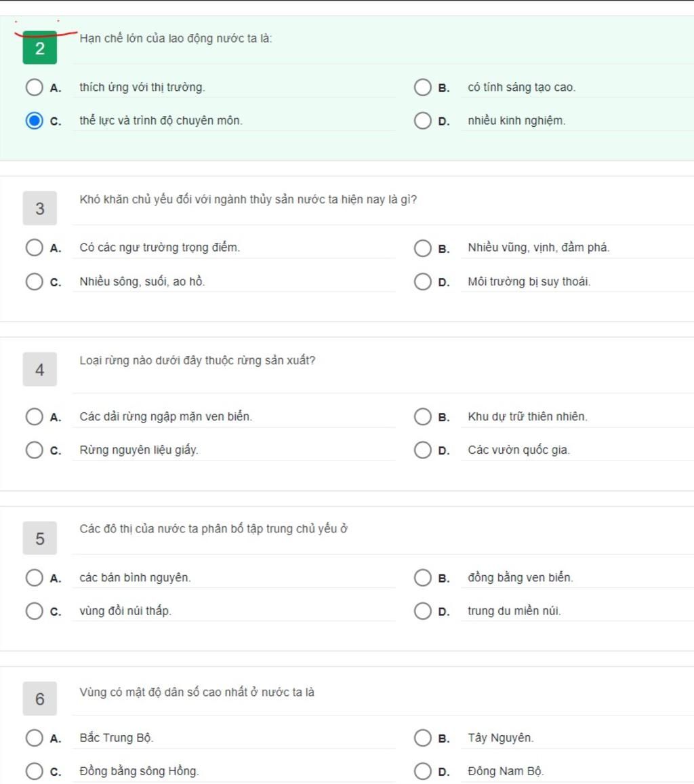Select 'Đông Nam Bộ' radio button
The height and width of the screenshot is (784, 694).
tap(422, 771)
